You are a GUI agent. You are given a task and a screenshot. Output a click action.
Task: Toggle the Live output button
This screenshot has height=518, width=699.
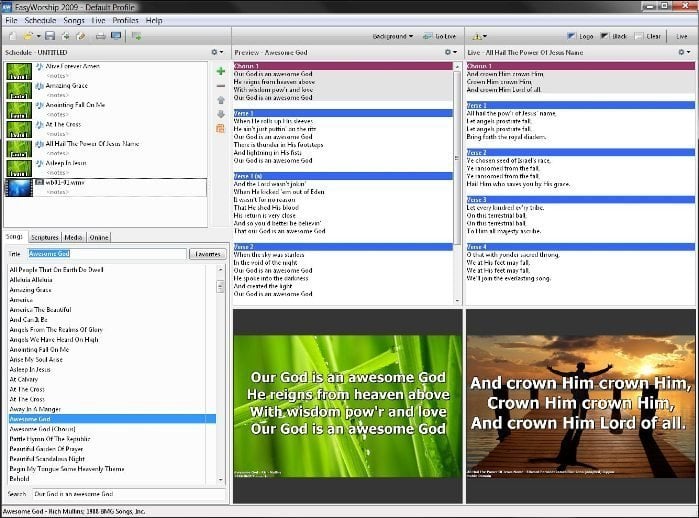[681, 36]
